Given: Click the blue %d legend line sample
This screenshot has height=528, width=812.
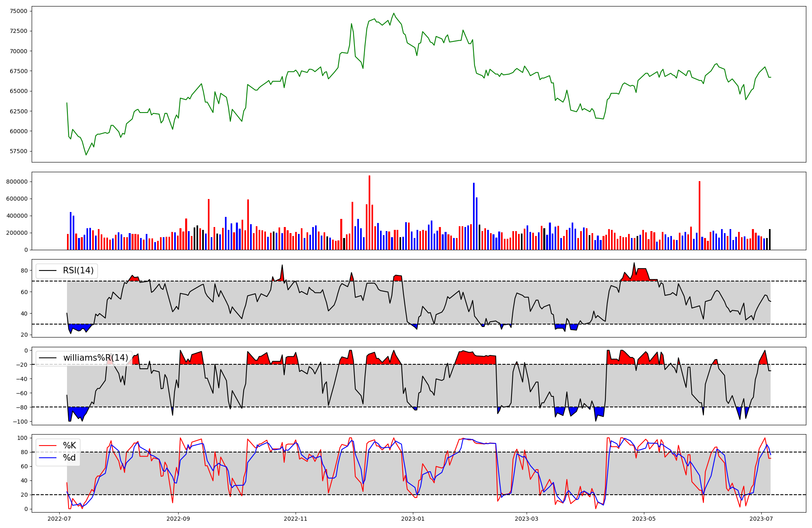Looking at the screenshot, I should coord(47,458).
